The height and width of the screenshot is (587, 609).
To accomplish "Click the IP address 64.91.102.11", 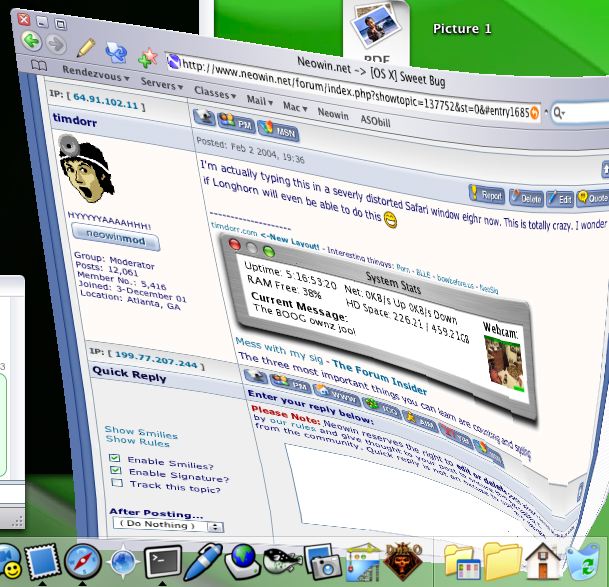I will pos(106,101).
